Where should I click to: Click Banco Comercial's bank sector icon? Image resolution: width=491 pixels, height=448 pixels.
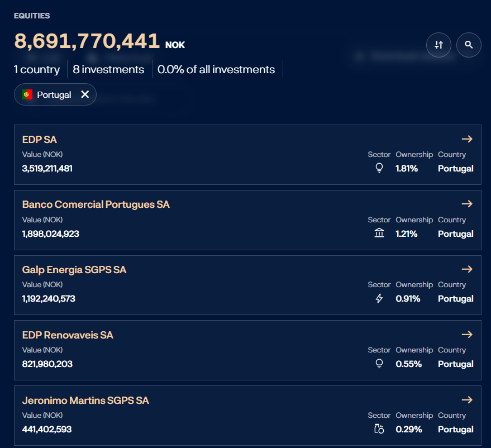[379, 233]
